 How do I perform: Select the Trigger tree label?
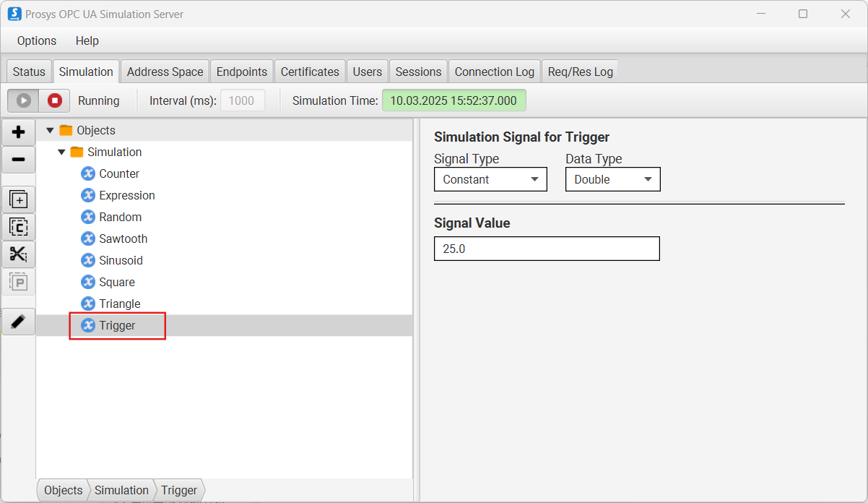[118, 325]
